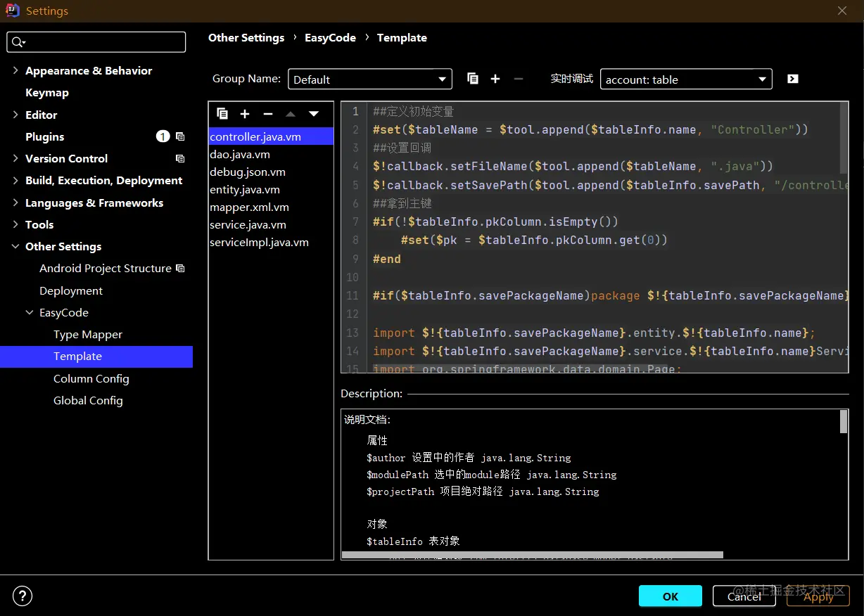This screenshot has height=616, width=864.
Task: Select serviceImpl.java.vm template
Action: point(271,242)
